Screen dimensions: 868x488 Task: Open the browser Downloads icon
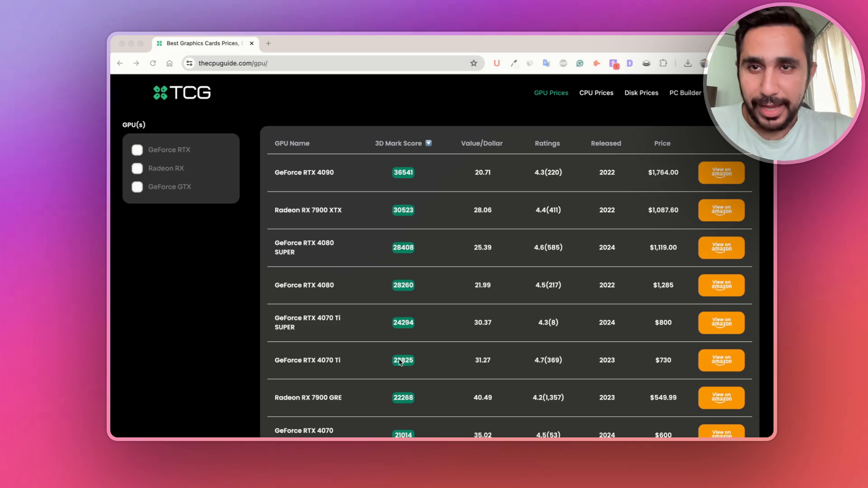coord(687,63)
